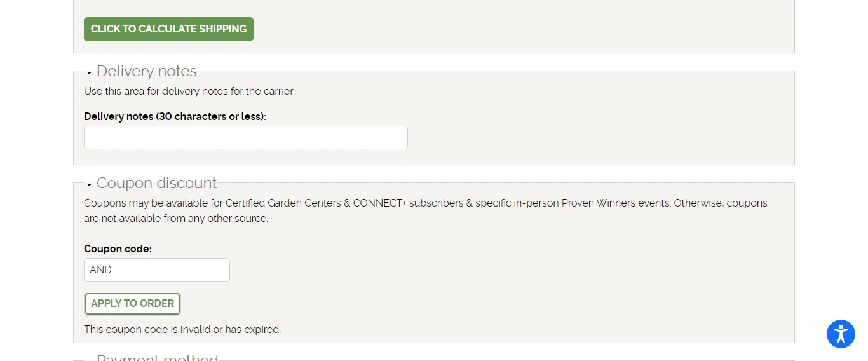Viewport: 868px width, 361px height.
Task: Collapse the Coupon discount section arrow
Action: (x=89, y=185)
